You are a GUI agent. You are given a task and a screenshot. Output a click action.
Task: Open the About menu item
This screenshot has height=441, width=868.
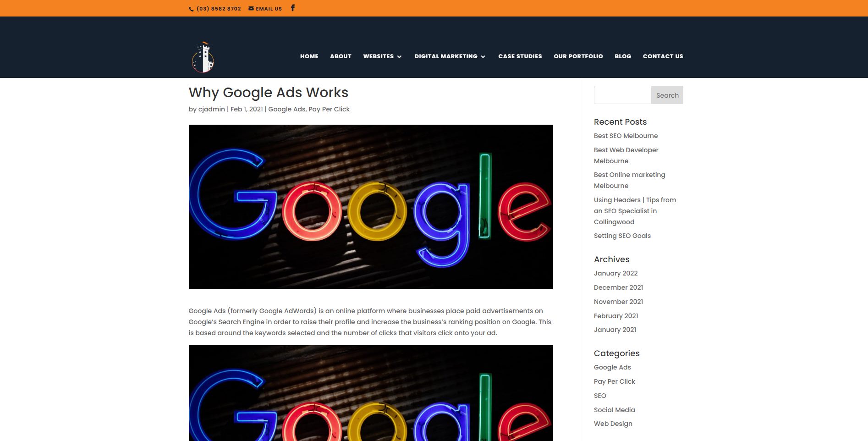click(x=341, y=56)
